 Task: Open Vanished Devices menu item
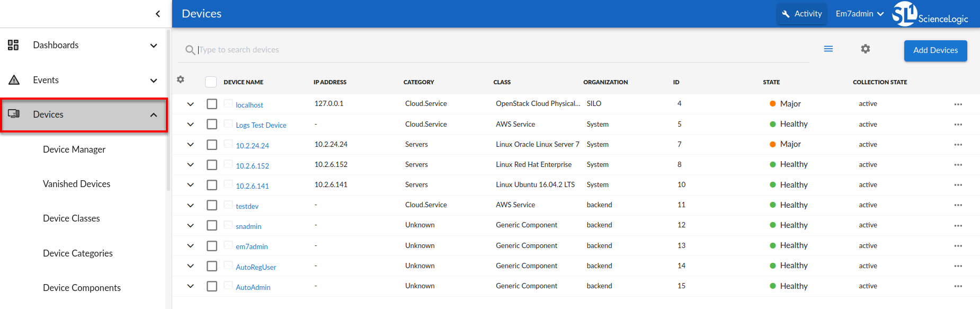click(76, 184)
